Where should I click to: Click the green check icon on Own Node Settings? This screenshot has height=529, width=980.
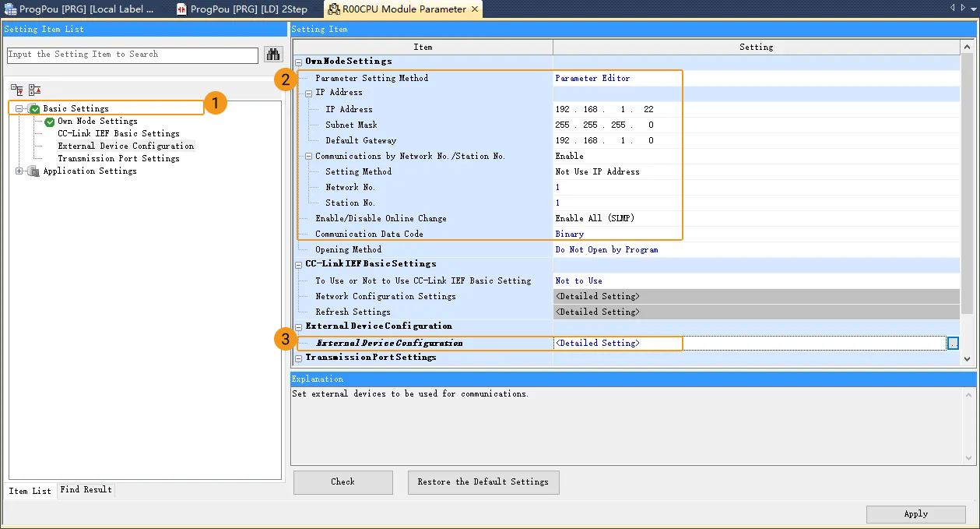pyautogui.click(x=50, y=122)
